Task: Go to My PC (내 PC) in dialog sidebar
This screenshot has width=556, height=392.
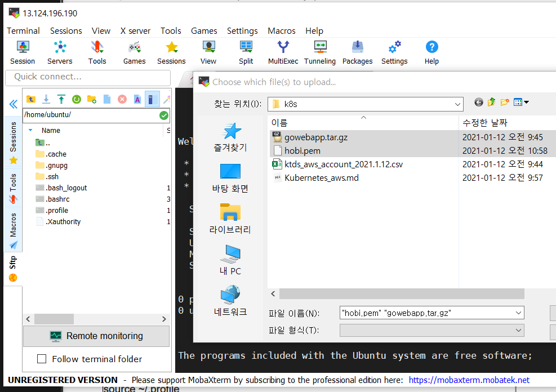Action: pyautogui.click(x=230, y=260)
